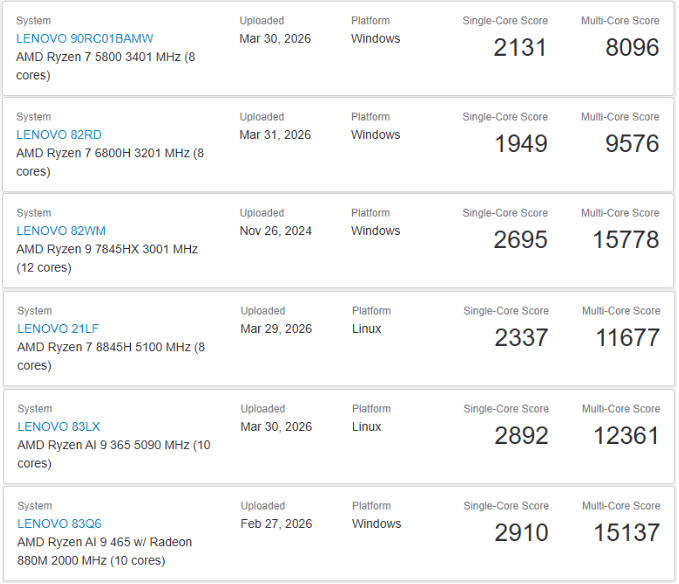This screenshot has height=584, width=679.
Task: Select the LENOVO 83LX system link
Action: tap(59, 427)
